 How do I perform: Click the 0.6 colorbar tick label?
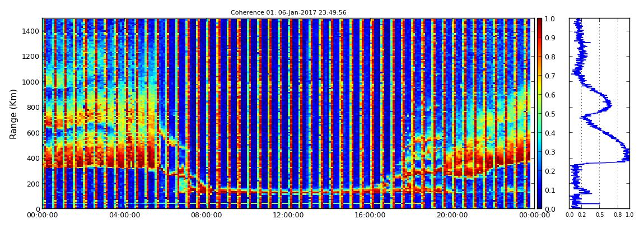pyautogui.click(x=549, y=95)
